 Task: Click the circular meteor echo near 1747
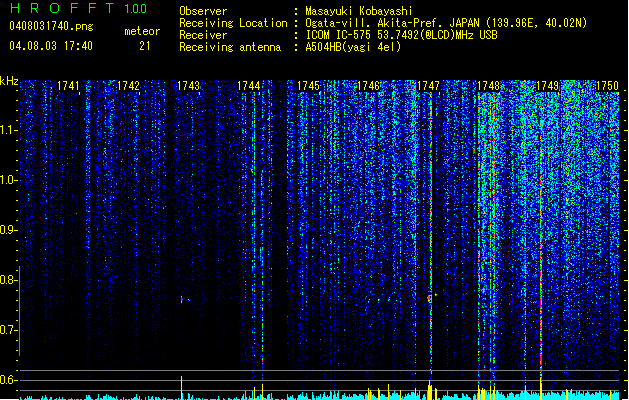[x=430, y=298]
